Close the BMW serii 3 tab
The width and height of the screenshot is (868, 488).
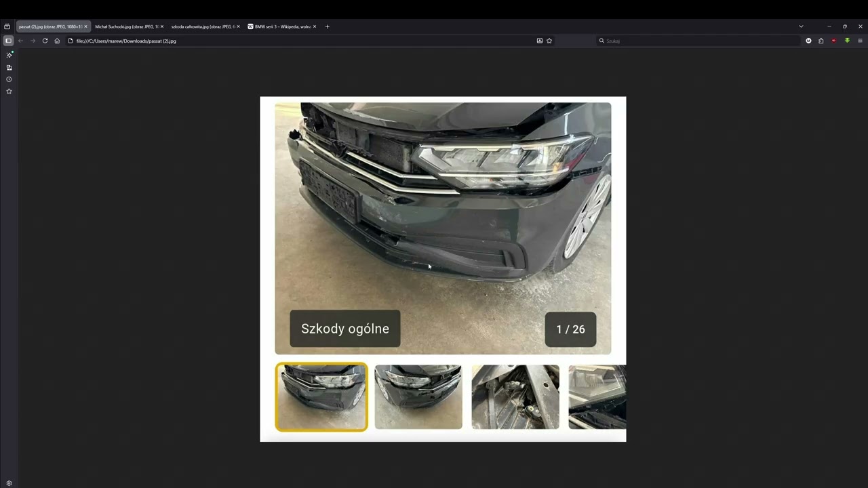point(315,26)
